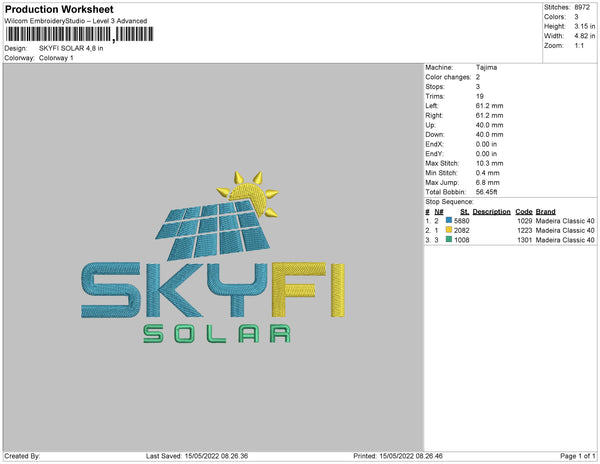Click the Brand column header
The width and height of the screenshot is (600, 464).
tap(545, 211)
